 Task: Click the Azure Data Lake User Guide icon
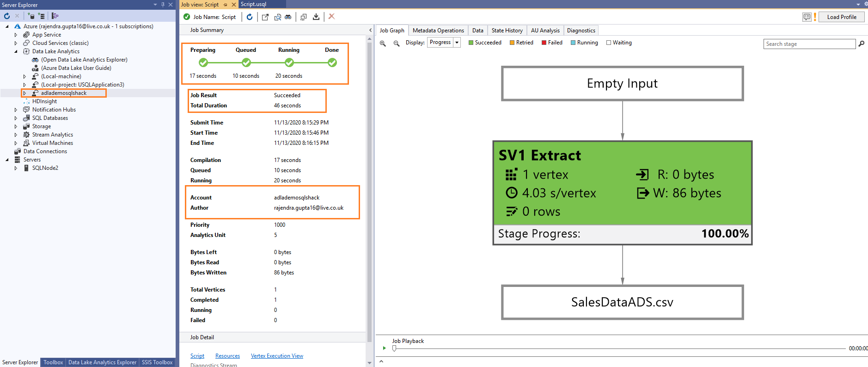click(x=35, y=68)
